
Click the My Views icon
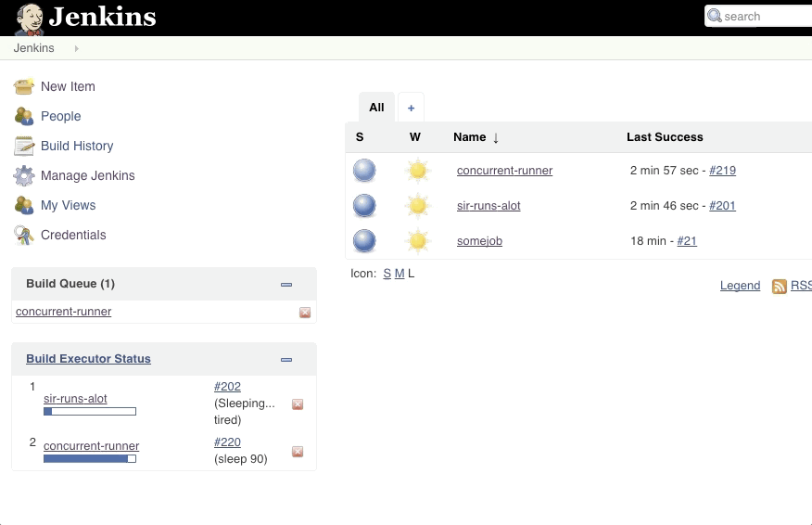[24, 205]
